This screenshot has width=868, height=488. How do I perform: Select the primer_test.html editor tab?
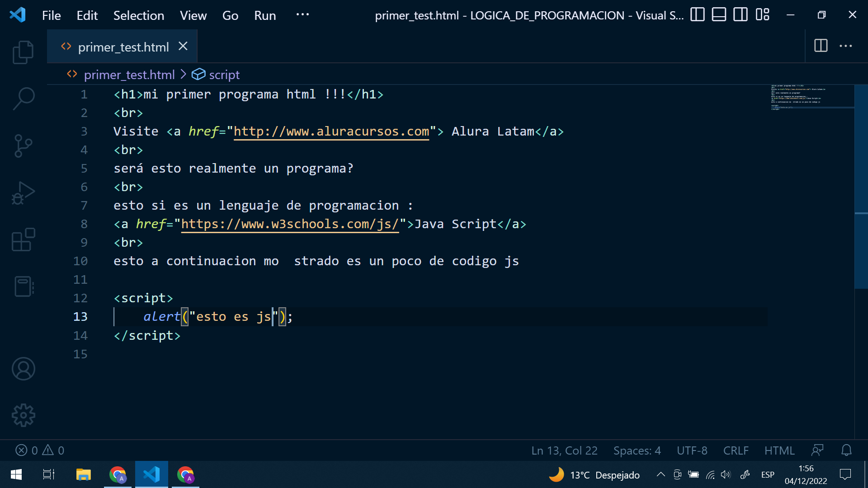[122, 47]
